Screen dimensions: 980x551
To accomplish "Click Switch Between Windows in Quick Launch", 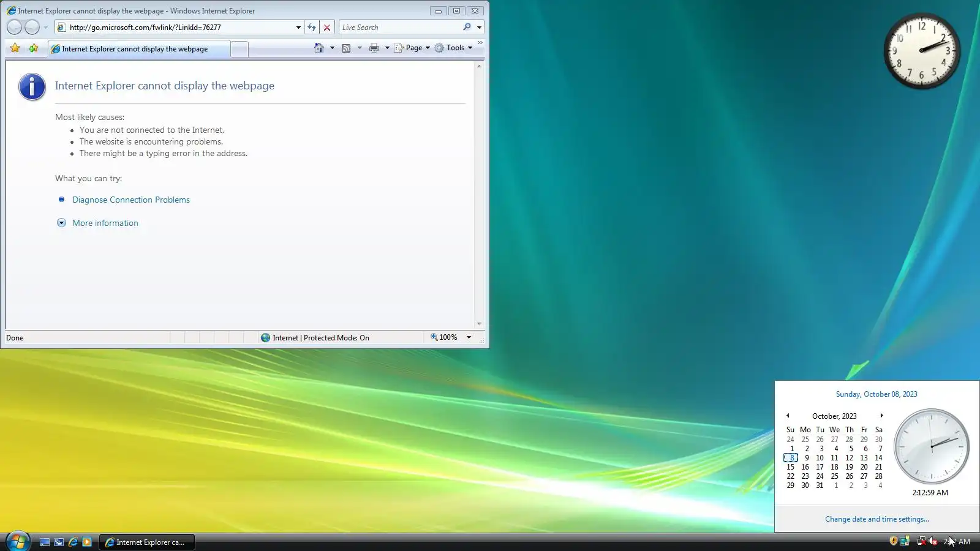I will pos(59,542).
